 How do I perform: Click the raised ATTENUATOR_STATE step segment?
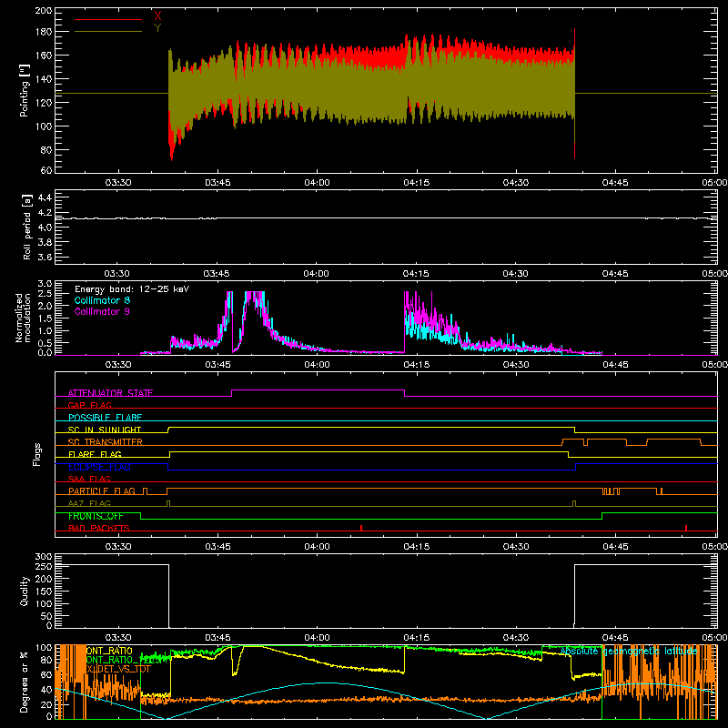318,390
